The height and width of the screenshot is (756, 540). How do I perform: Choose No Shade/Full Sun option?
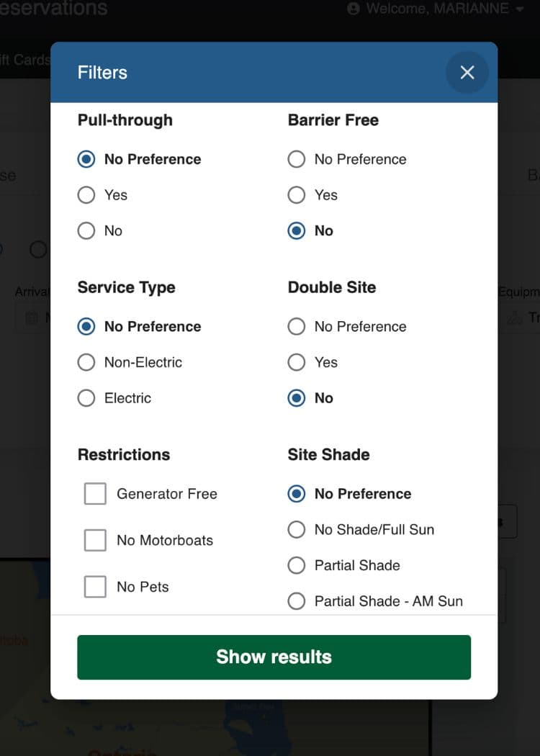(x=297, y=529)
